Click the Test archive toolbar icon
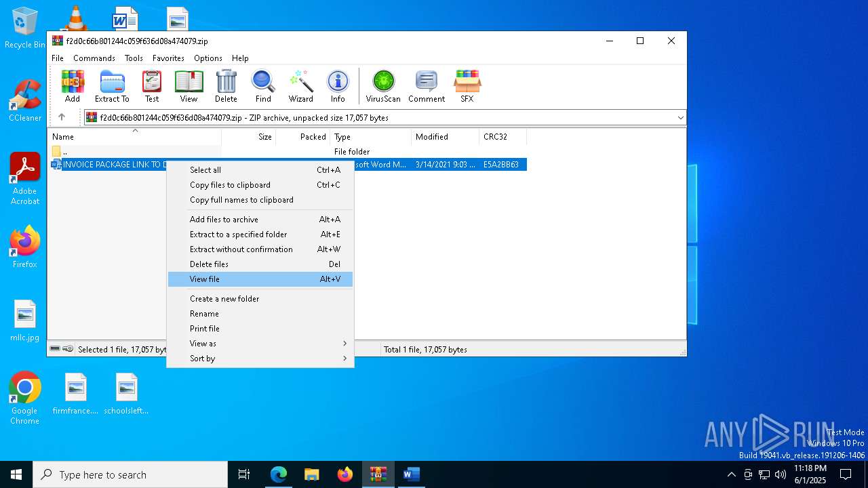This screenshot has height=488, width=868. 152,86
